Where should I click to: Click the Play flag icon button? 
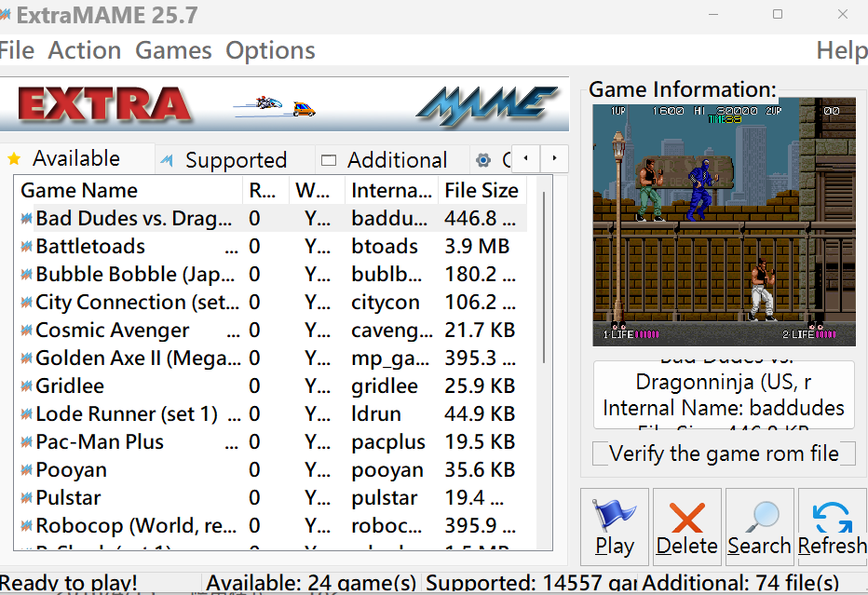click(x=615, y=527)
